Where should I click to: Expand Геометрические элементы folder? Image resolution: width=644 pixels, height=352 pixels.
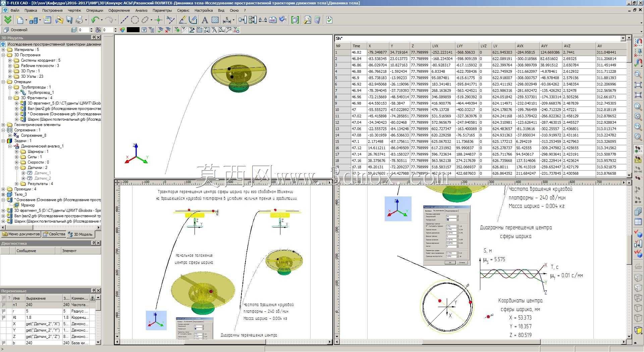pyautogui.click(x=3, y=125)
